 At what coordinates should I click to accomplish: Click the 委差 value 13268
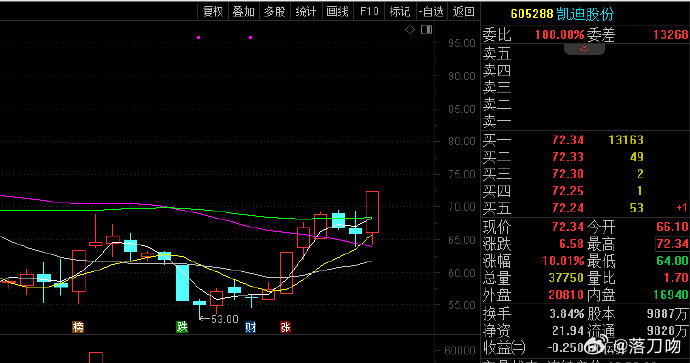click(671, 34)
